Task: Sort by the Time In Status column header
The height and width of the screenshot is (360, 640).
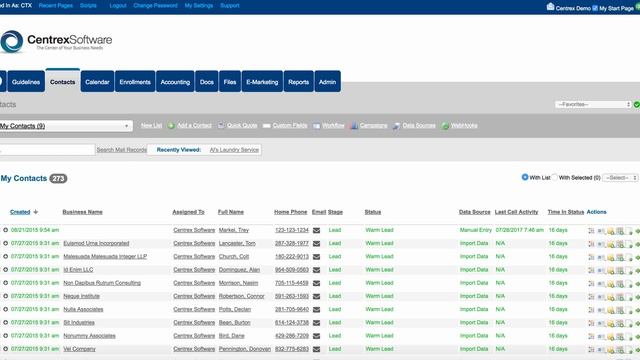Action: pos(566,212)
